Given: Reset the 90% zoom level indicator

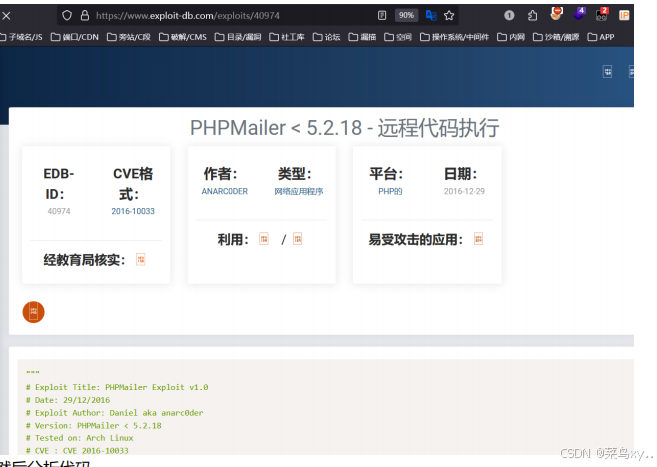Looking at the screenshot, I should point(406,15).
